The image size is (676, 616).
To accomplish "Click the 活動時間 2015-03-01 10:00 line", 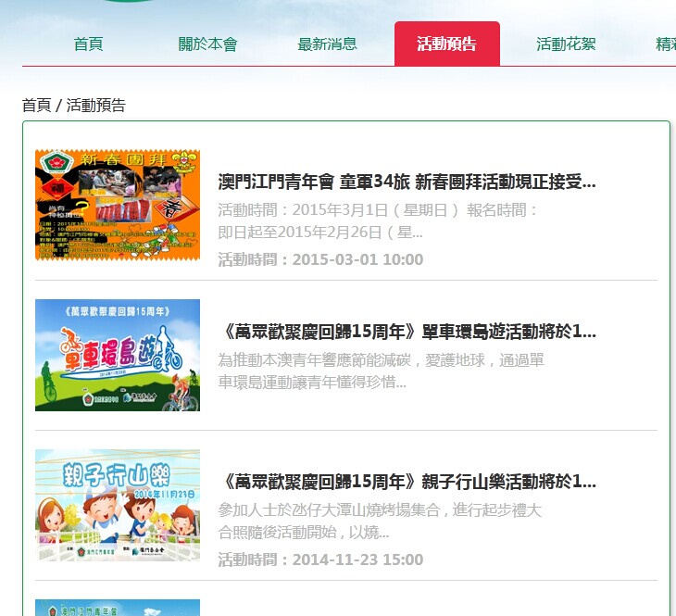I will tap(320, 259).
